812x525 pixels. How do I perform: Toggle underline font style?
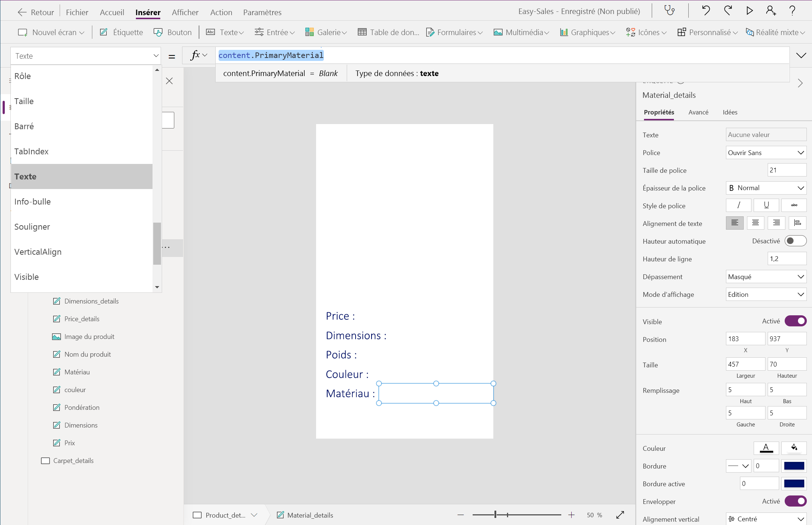766,205
